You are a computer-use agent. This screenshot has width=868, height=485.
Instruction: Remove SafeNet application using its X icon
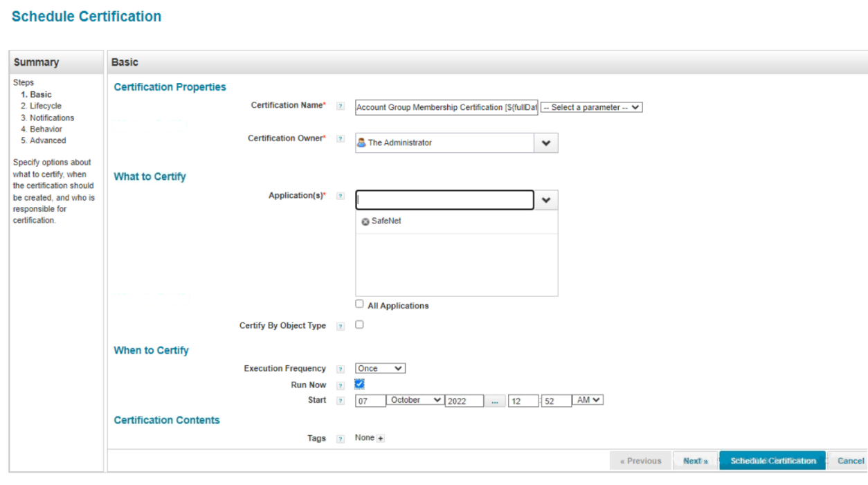(365, 221)
